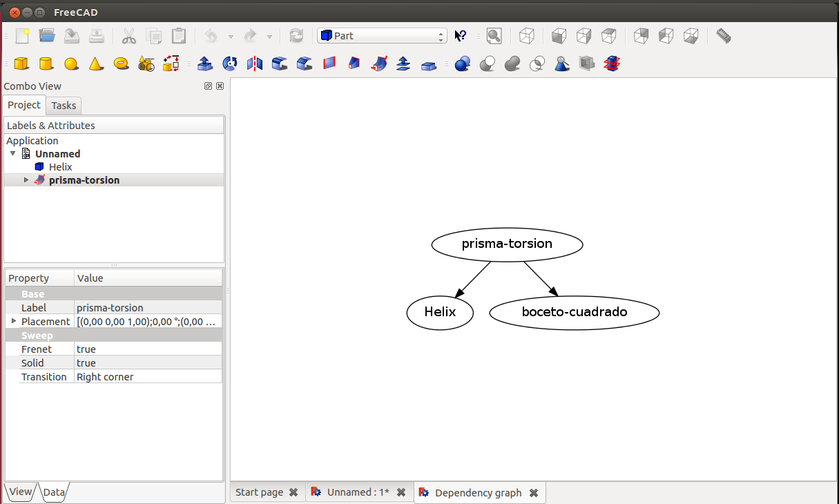Run the Boolean operation tool
The width and height of the screenshot is (839, 504).
point(463,64)
